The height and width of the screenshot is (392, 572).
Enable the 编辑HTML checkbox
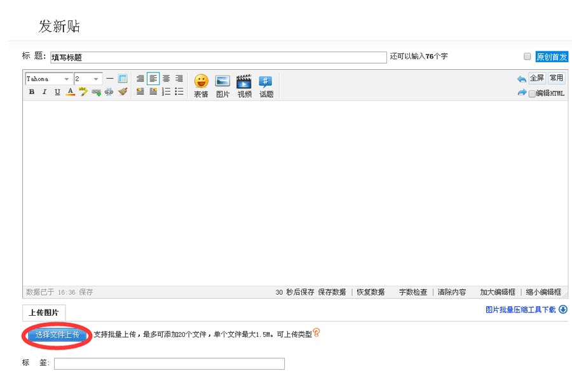pyautogui.click(x=532, y=94)
